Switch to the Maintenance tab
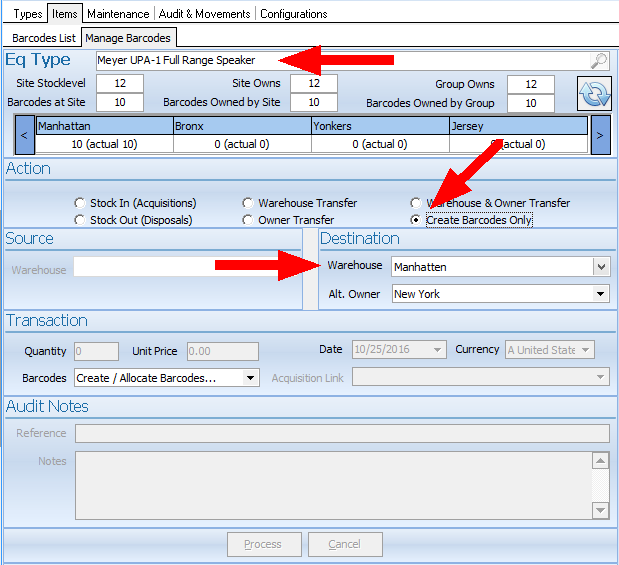619x565 pixels. pos(118,14)
